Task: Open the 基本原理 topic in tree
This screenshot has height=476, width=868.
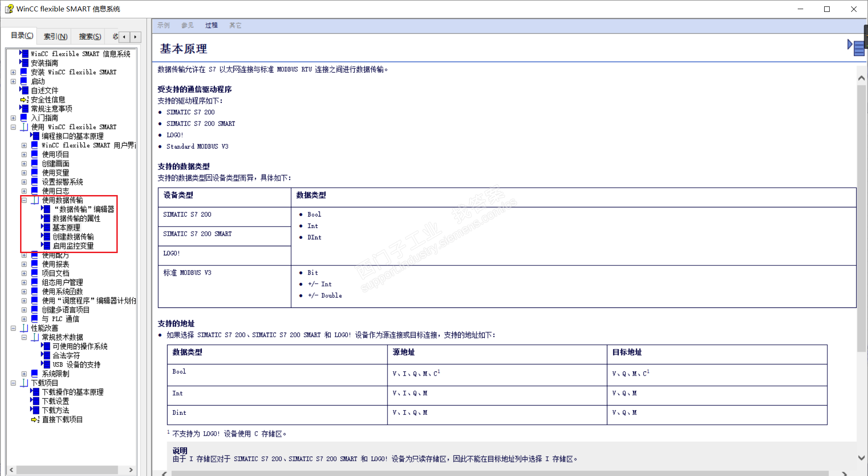Action: point(66,227)
